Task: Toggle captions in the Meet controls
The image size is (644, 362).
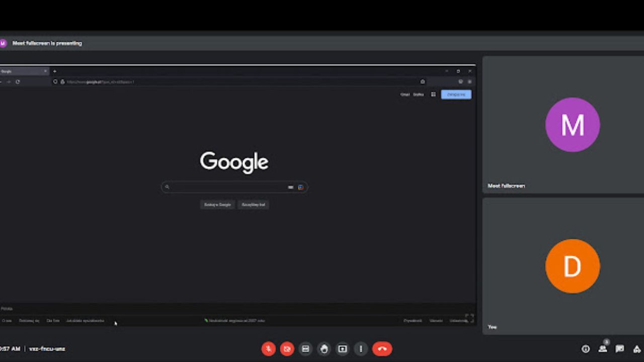Action: 305,348
